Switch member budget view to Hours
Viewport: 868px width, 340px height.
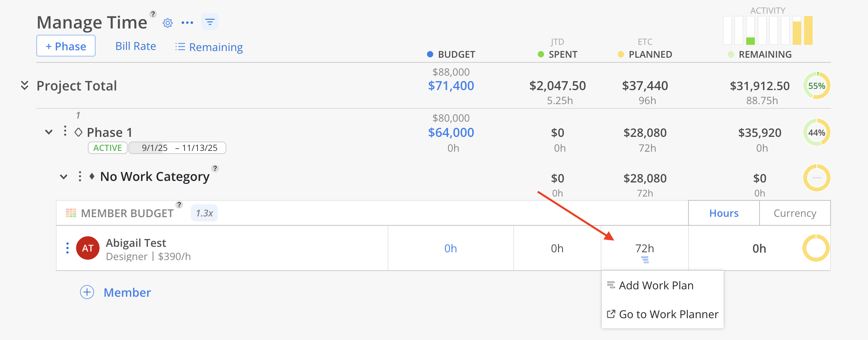click(724, 213)
